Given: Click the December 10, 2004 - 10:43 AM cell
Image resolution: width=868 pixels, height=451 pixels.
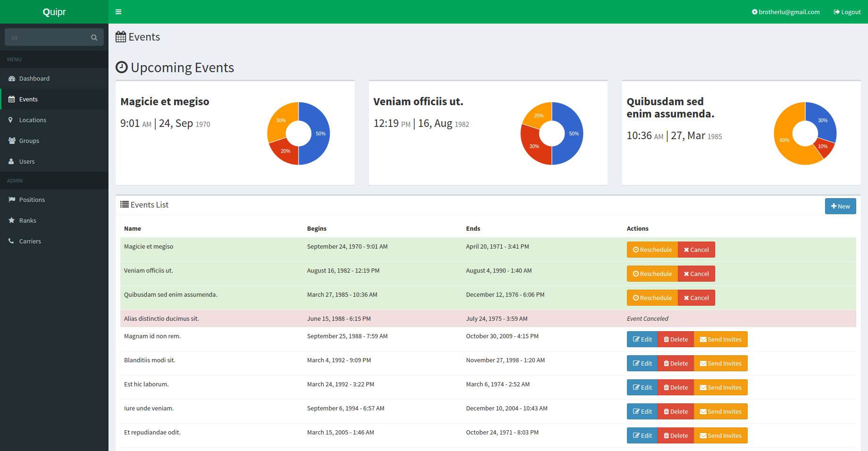Looking at the screenshot, I should point(507,408).
